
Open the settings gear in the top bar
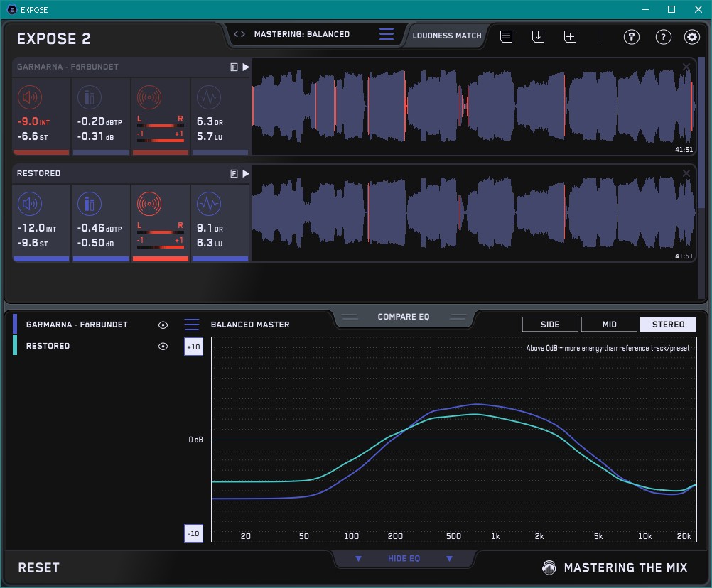[691, 37]
